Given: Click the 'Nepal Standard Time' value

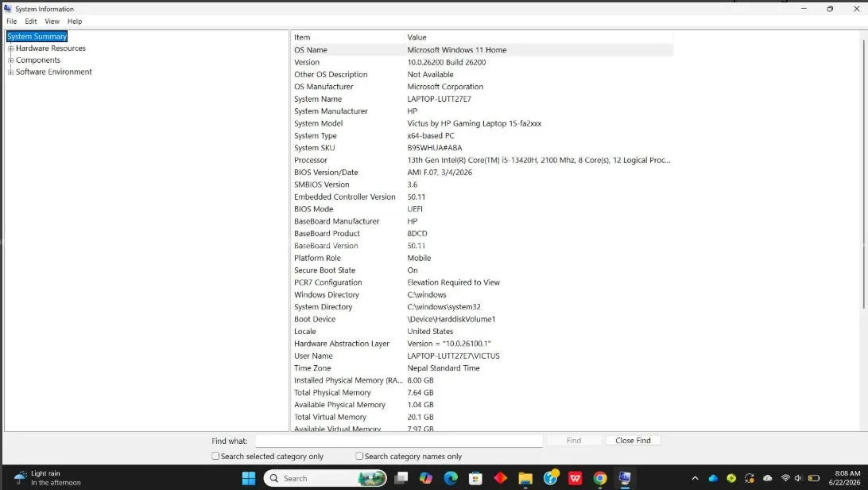Looking at the screenshot, I should click(444, 368).
